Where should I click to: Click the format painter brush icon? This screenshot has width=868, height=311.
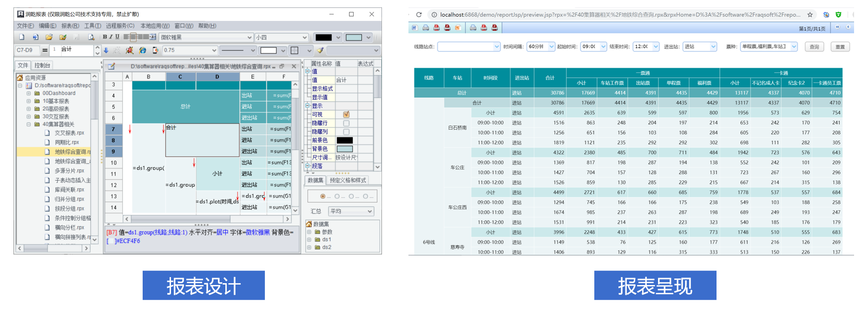[x=320, y=50]
